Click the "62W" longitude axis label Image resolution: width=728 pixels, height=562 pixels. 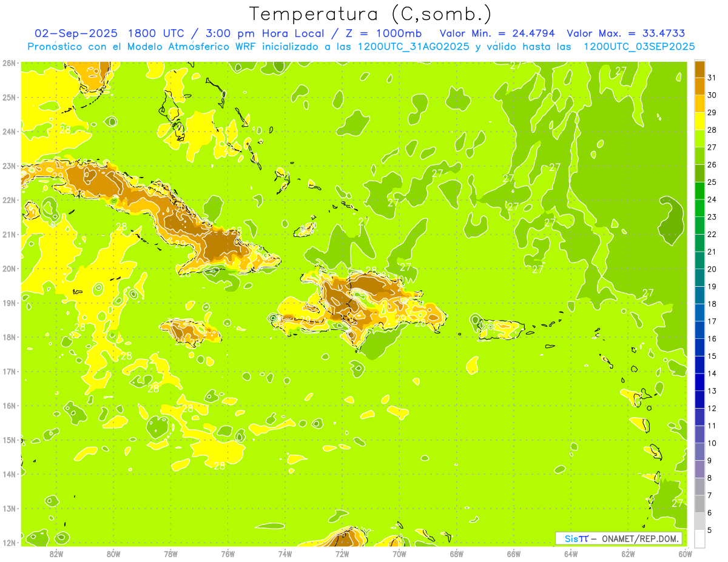coord(628,554)
